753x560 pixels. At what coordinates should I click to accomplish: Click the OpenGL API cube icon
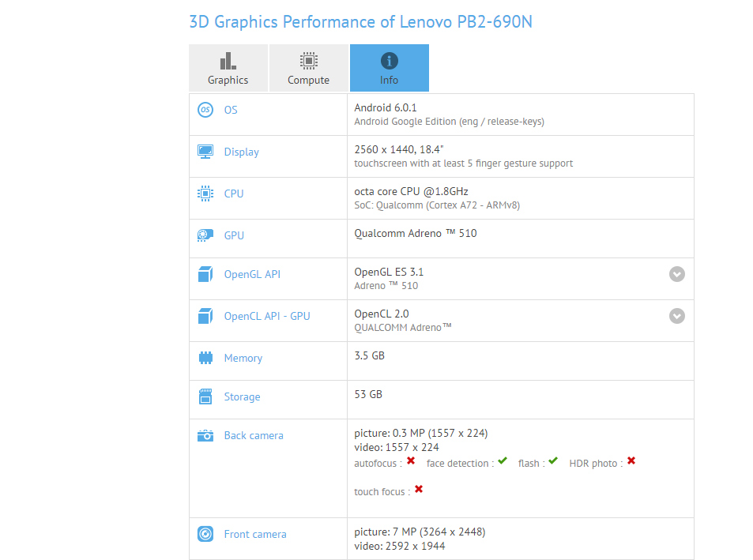pos(205,275)
